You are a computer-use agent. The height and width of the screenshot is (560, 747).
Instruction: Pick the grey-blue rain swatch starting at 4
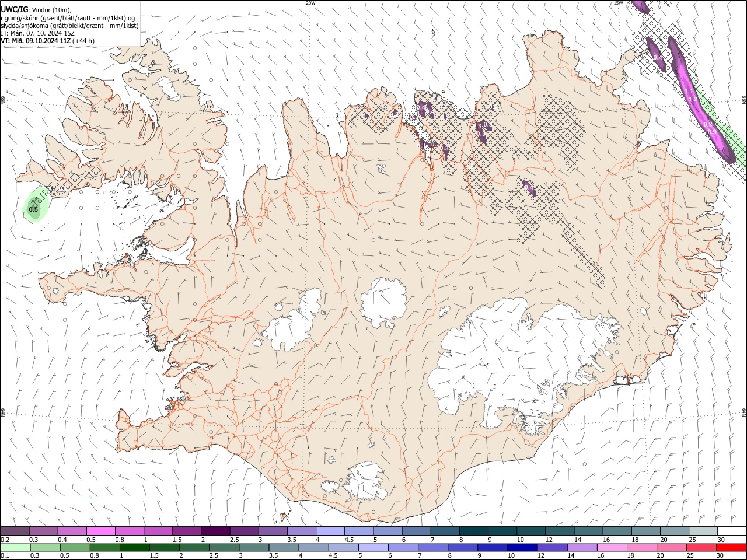click(x=313, y=547)
